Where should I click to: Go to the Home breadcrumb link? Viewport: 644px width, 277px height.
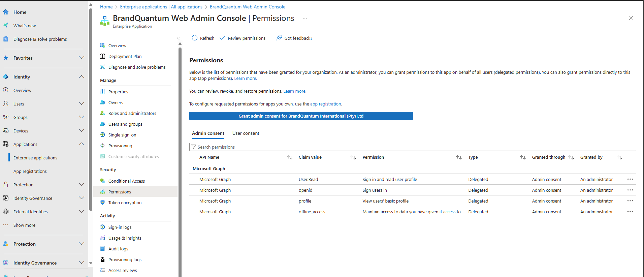click(x=106, y=7)
